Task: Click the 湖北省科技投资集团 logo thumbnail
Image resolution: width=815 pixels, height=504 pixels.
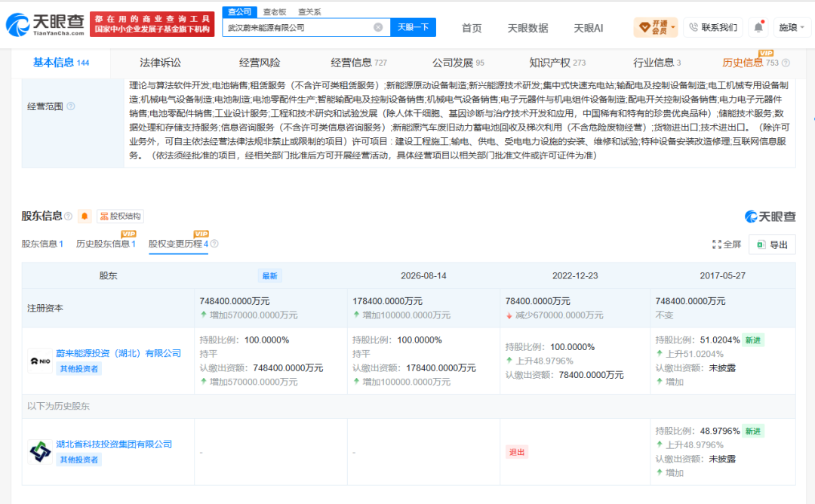Action: click(x=40, y=451)
